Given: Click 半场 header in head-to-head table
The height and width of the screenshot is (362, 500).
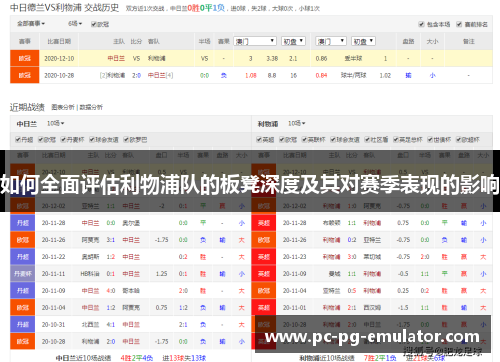Looking at the screenshot, I should click(x=204, y=41).
